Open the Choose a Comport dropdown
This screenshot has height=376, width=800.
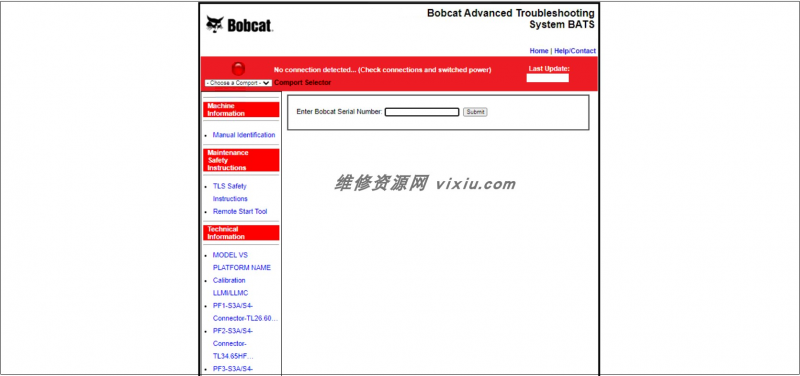[x=238, y=83]
